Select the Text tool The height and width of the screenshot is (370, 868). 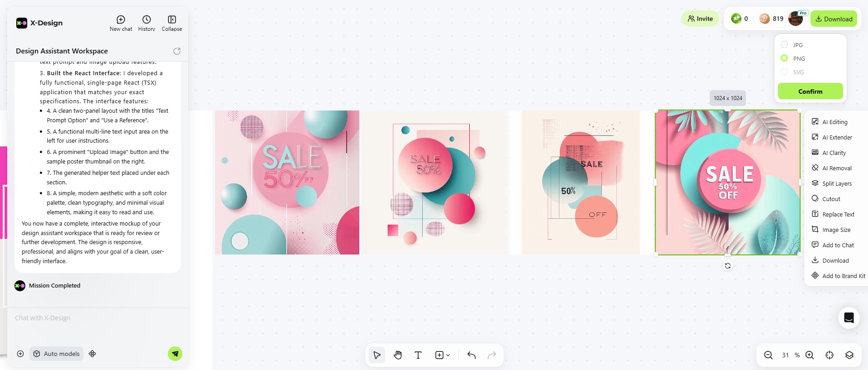(x=418, y=355)
